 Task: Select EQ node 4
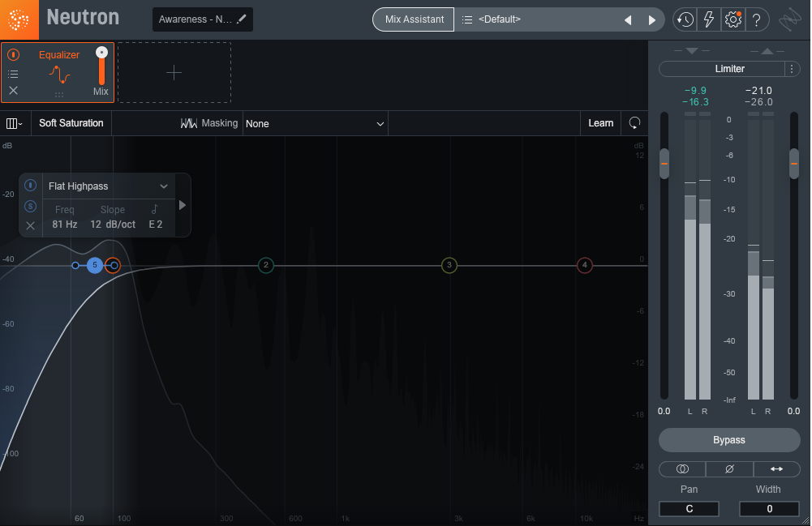point(585,265)
